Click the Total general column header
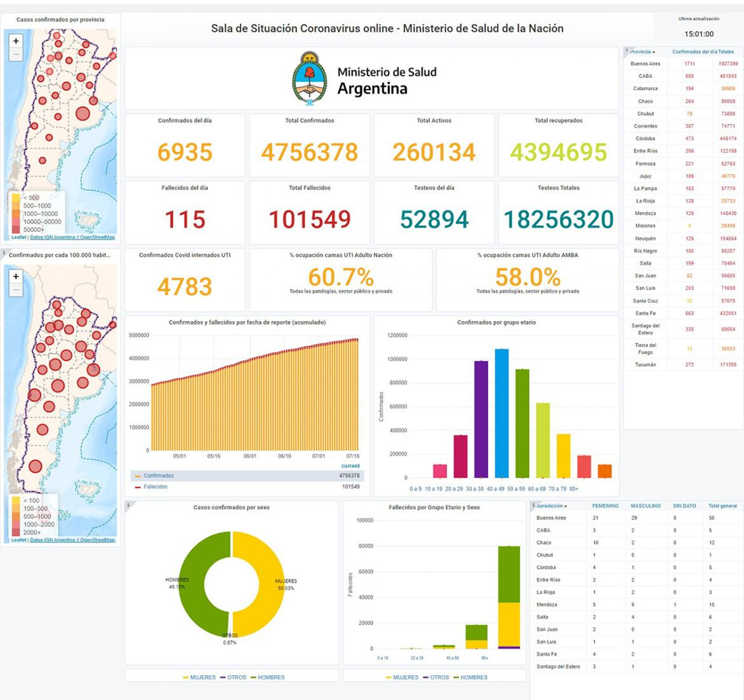Screen dimensions: 744x700 tap(722, 506)
